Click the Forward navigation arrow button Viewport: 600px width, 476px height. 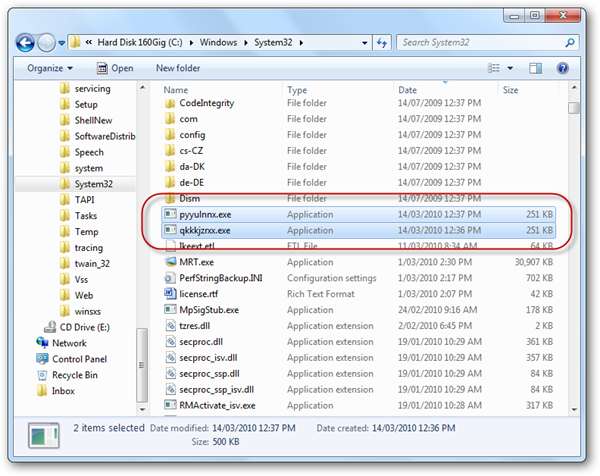point(47,42)
